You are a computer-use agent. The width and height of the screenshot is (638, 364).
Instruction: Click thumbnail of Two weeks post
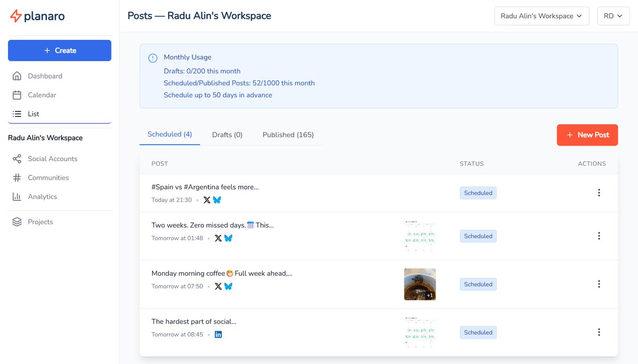(x=420, y=236)
